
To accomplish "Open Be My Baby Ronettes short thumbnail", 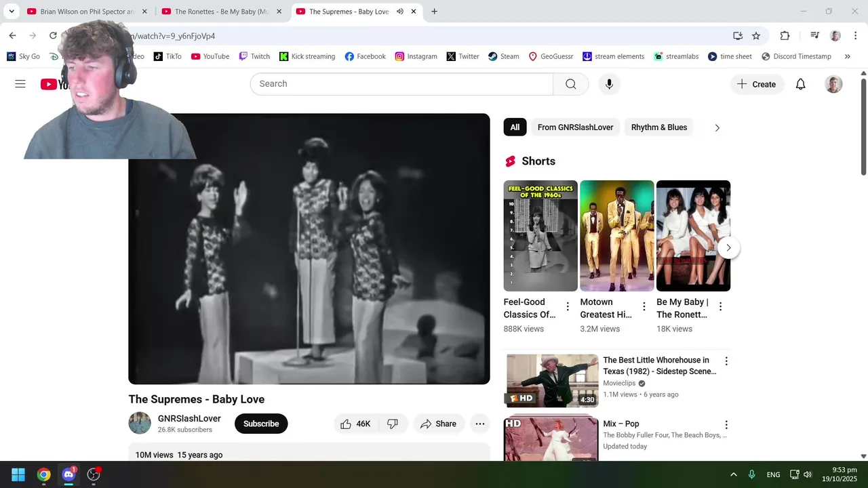I will pyautogui.click(x=693, y=236).
